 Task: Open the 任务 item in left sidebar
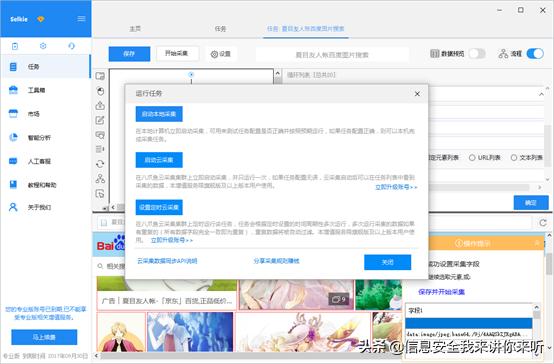(46, 66)
